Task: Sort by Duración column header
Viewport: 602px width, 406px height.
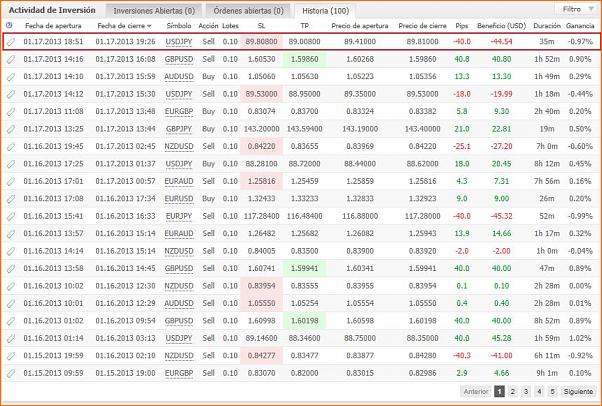Action: click(547, 26)
